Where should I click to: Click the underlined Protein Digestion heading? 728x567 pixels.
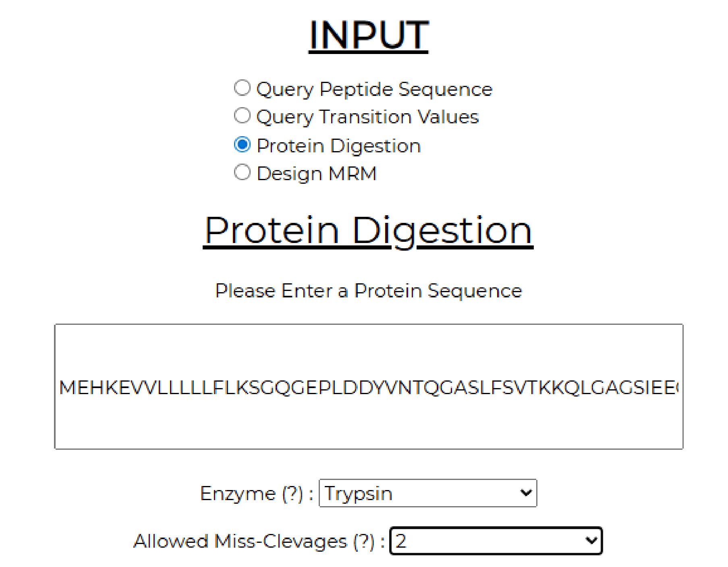(368, 230)
